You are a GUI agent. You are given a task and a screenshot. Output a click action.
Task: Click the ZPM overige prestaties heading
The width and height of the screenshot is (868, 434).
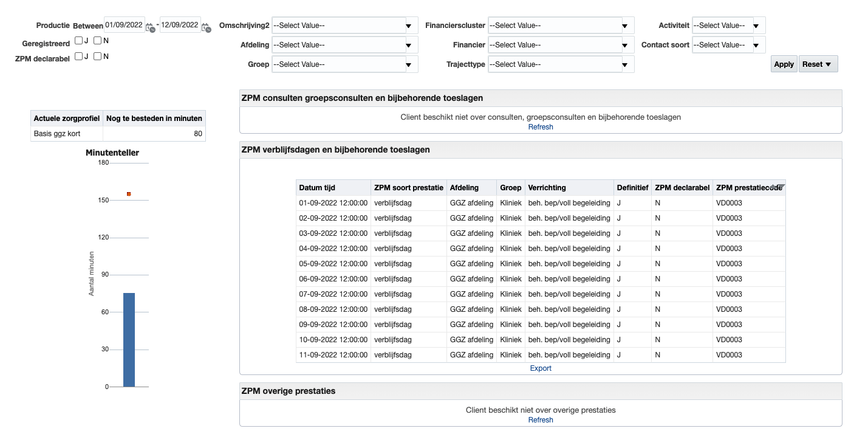tap(288, 391)
